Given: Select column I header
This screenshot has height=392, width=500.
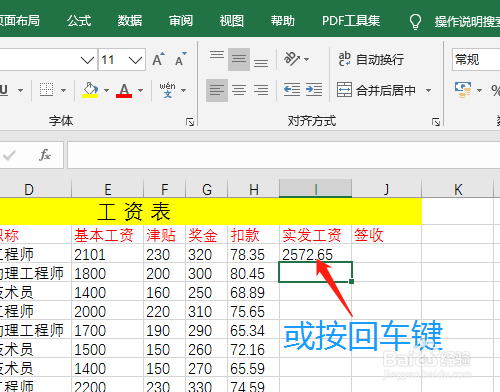Looking at the screenshot, I should [316, 189].
